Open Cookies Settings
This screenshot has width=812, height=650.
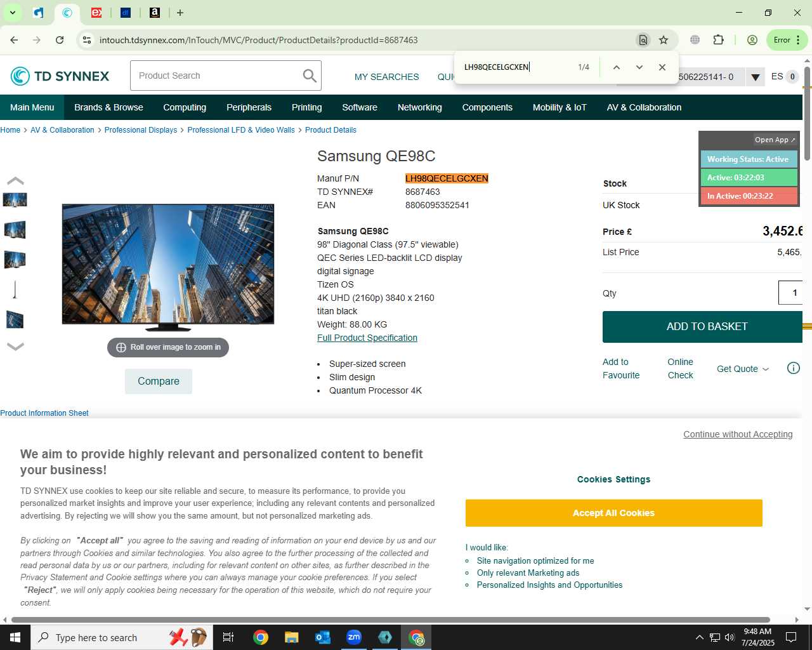pyautogui.click(x=613, y=479)
